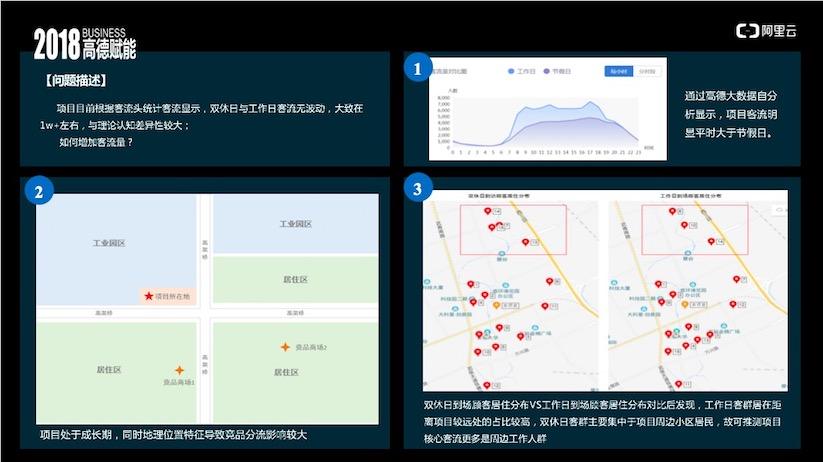Image resolution: width=823 pixels, height=462 pixels.
Task: Click the 2018 高德赋能 slide title
Action: coord(85,44)
